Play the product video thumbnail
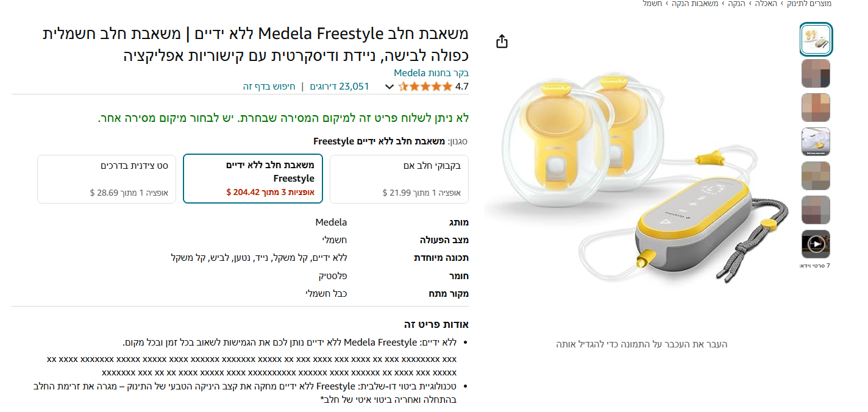This screenshot has height=412, width=868. click(x=816, y=244)
